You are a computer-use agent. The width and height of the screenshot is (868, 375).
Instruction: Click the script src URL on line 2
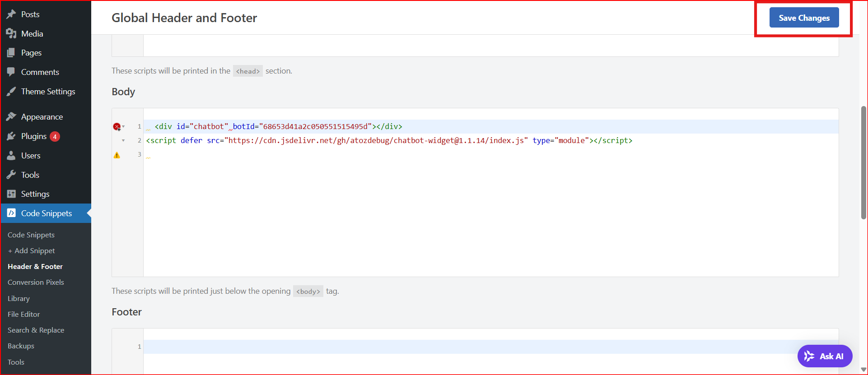[x=376, y=141]
